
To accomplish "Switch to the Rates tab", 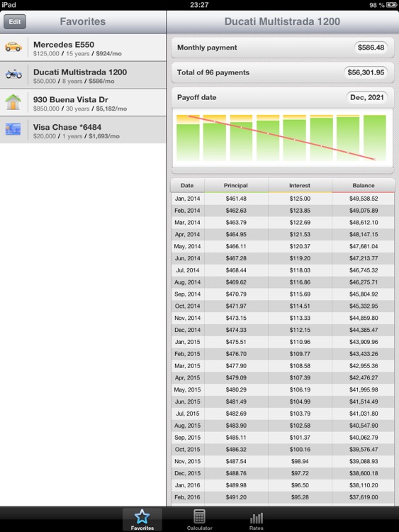I will (x=257, y=521).
